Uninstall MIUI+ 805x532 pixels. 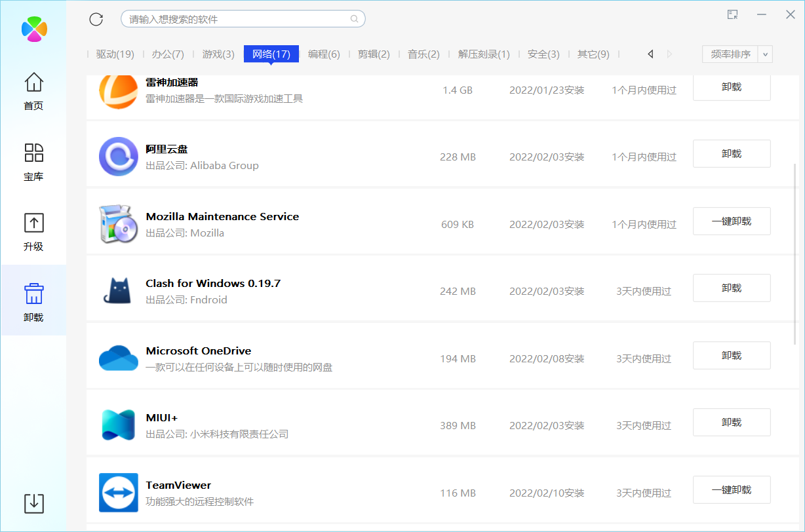(732, 422)
